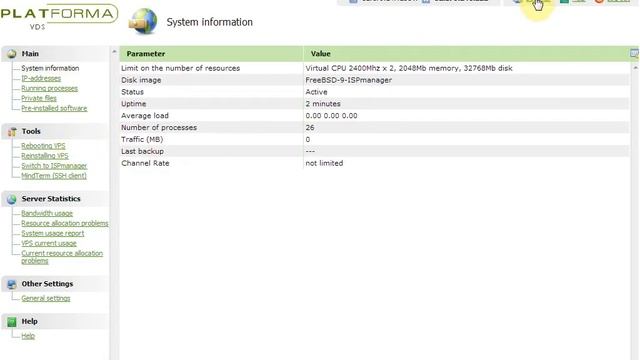Click the 'FreeBSD-9-ISPmanager' value
This screenshot has height=360, width=640.
pos(349,80)
